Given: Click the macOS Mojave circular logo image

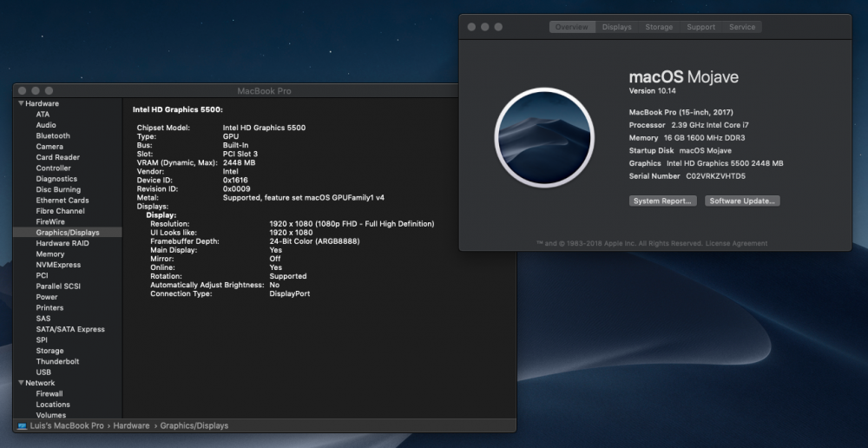Looking at the screenshot, I should (544, 138).
